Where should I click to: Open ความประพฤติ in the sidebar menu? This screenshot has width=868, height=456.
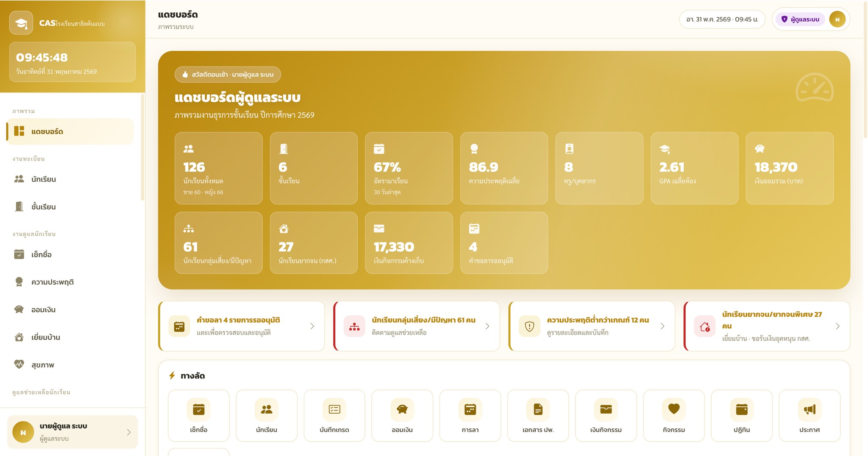(70, 282)
